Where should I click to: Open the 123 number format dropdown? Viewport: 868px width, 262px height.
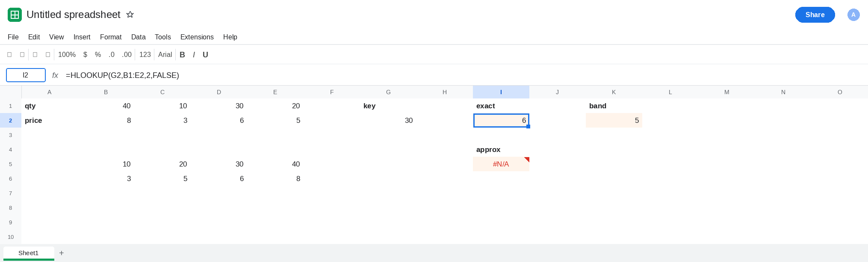[x=145, y=55]
